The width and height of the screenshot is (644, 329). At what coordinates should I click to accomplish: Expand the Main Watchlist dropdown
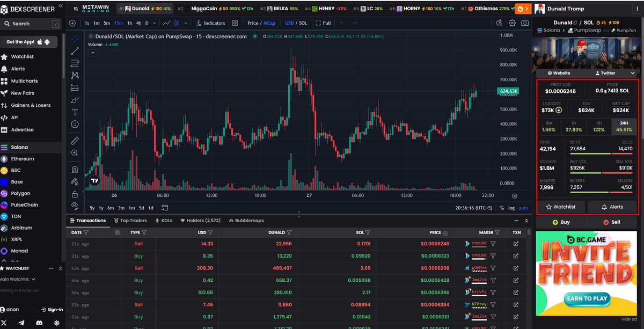18,279
